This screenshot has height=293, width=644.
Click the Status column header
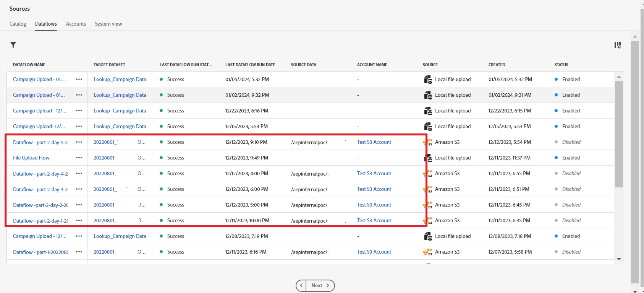pos(561,65)
